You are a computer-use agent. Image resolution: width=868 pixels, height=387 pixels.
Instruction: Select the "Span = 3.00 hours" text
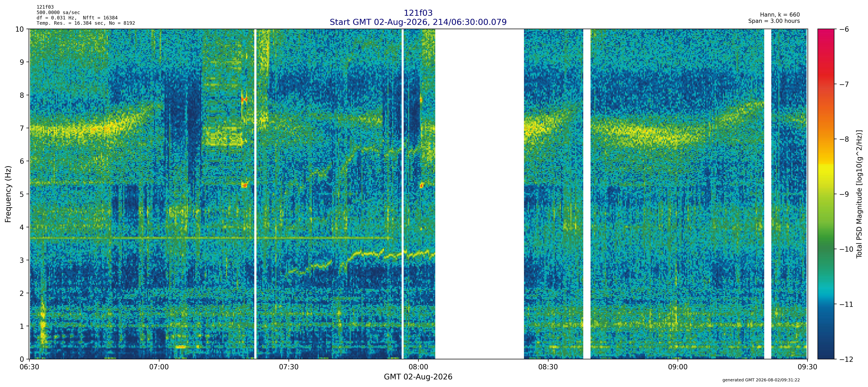774,21
